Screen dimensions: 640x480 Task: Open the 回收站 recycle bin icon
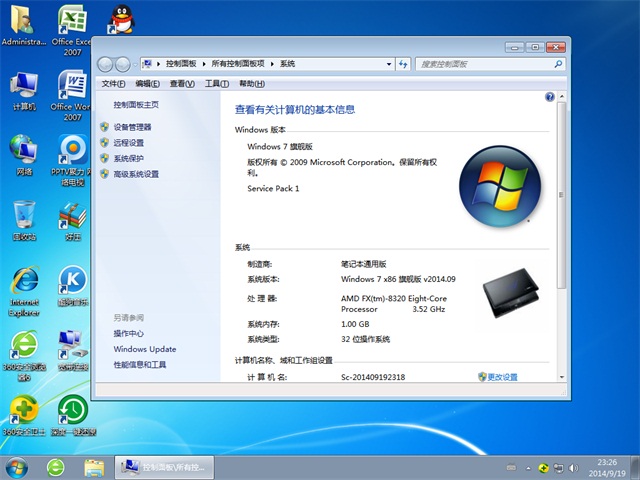click(x=24, y=220)
